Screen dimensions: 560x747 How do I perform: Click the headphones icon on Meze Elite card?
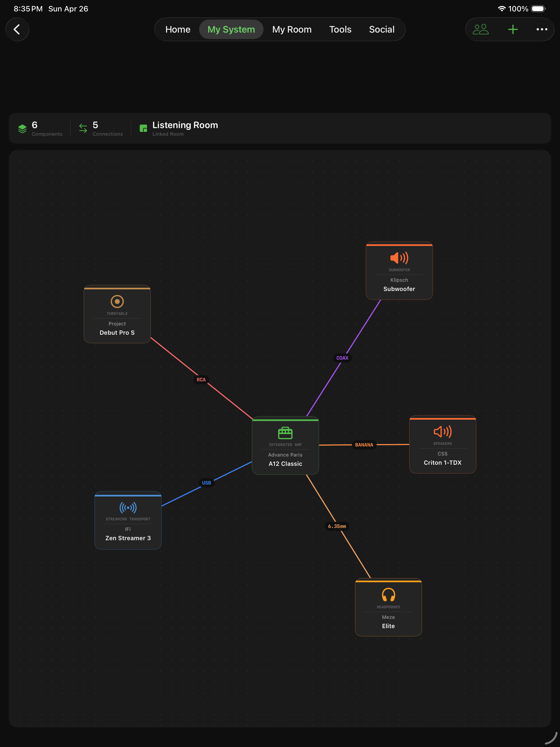click(x=388, y=595)
